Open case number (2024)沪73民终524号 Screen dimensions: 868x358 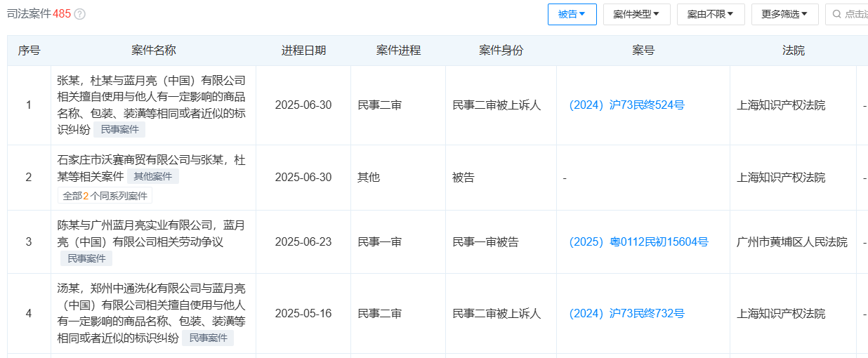pyautogui.click(x=626, y=105)
